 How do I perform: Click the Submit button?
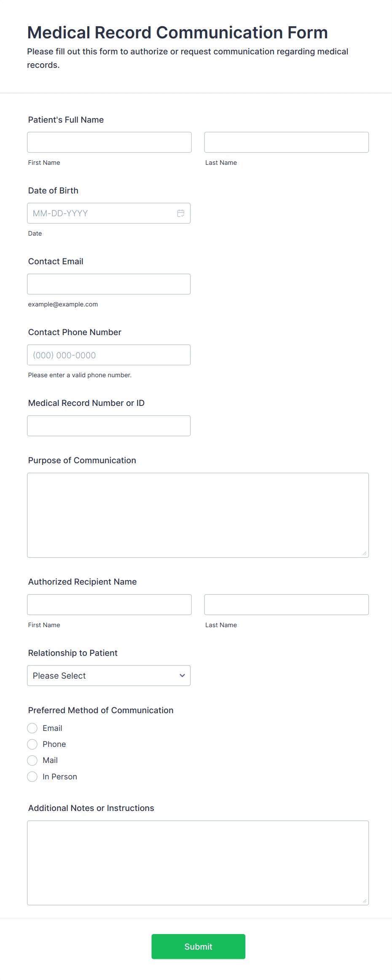[198, 946]
